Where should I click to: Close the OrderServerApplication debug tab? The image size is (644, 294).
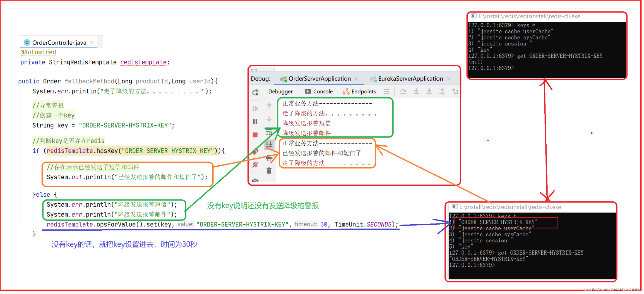point(356,79)
